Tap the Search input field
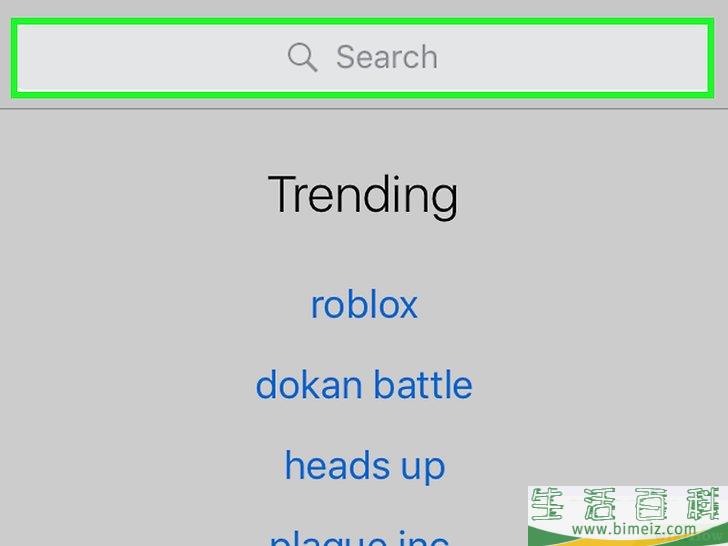This screenshot has width=728, height=546. point(363,58)
